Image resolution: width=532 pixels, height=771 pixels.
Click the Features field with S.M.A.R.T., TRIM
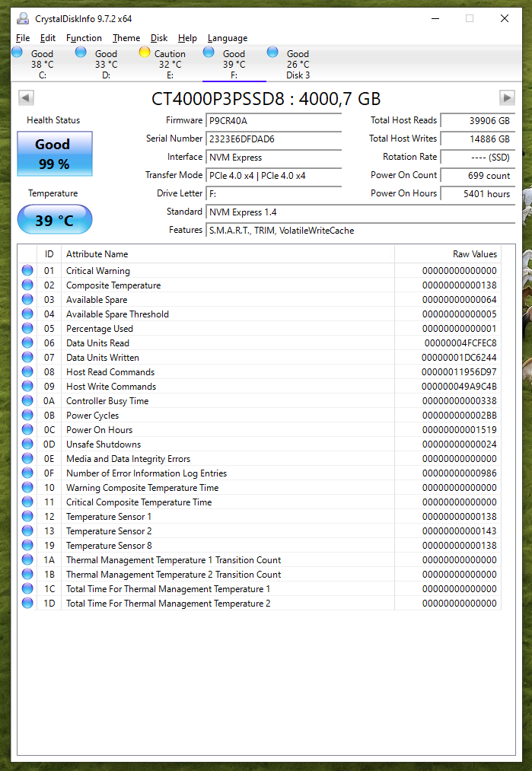(x=361, y=230)
